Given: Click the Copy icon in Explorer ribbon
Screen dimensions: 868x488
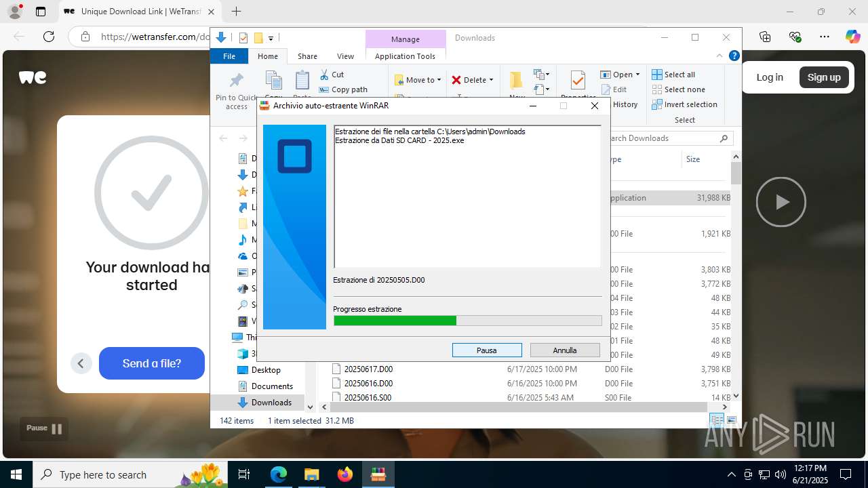Looking at the screenshot, I should pos(274,81).
